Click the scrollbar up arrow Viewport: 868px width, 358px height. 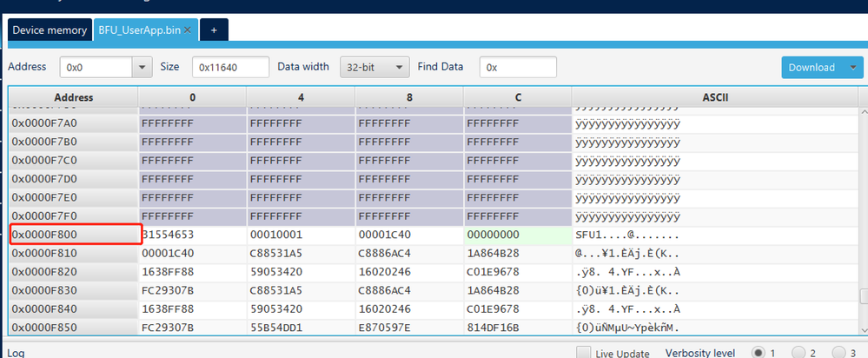(x=863, y=112)
